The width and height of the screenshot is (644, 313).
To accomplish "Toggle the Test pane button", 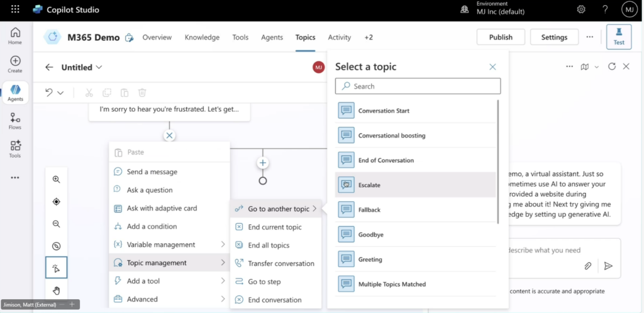I will click(619, 36).
